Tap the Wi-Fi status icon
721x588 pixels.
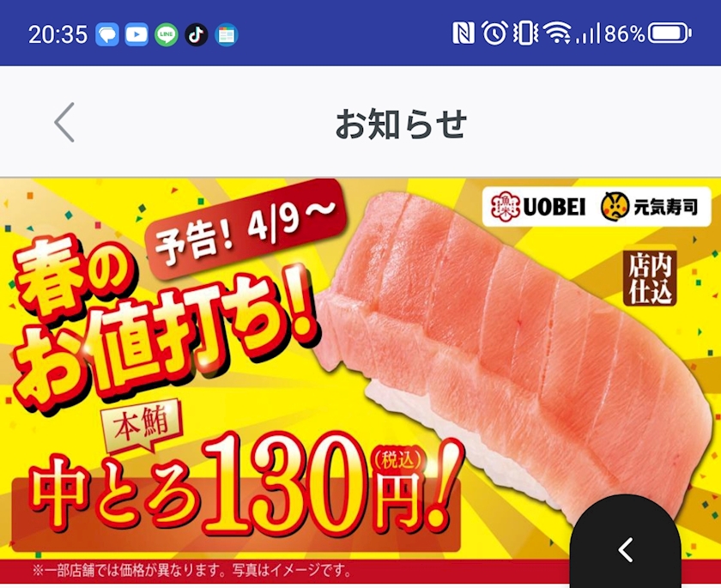tap(556, 33)
